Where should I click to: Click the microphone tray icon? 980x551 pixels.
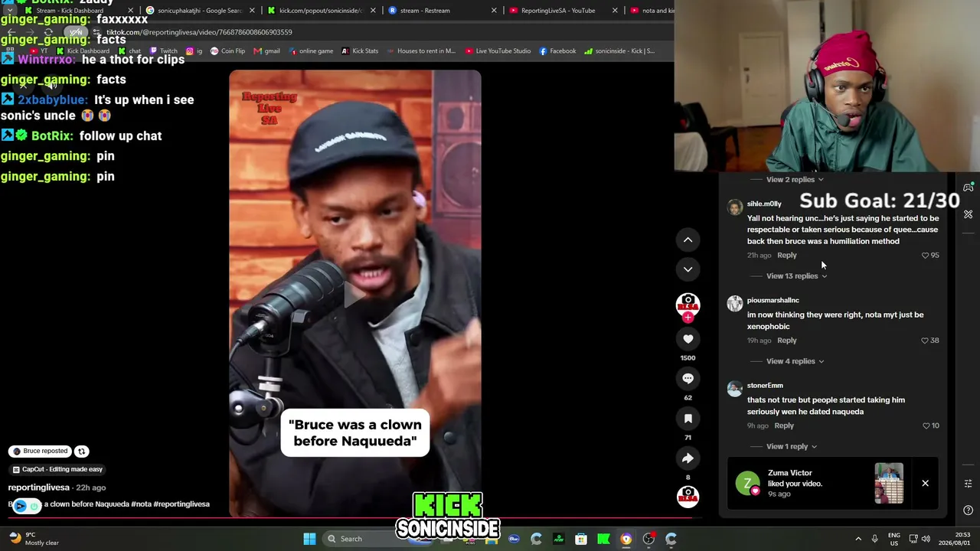(874, 539)
